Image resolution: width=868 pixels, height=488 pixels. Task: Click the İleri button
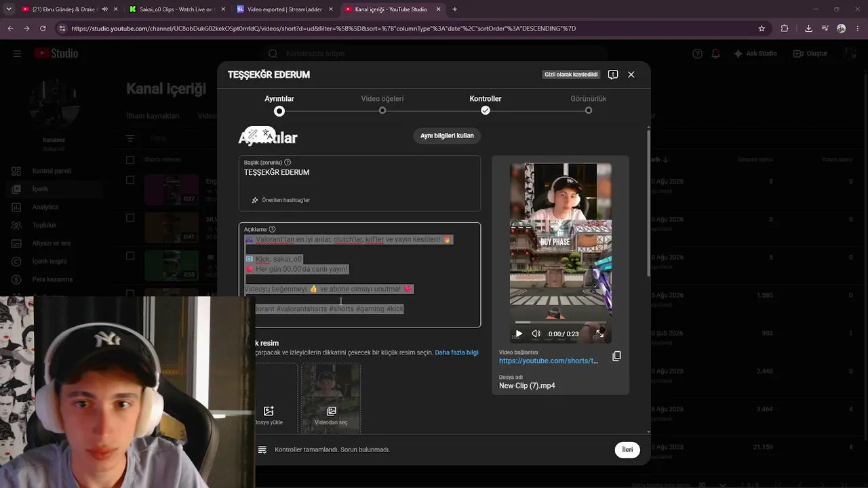click(627, 450)
